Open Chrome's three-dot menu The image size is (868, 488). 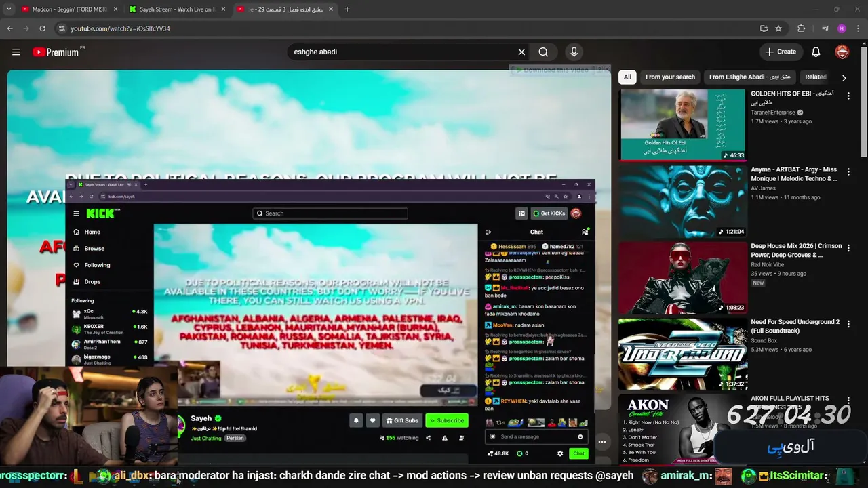coord(858,28)
